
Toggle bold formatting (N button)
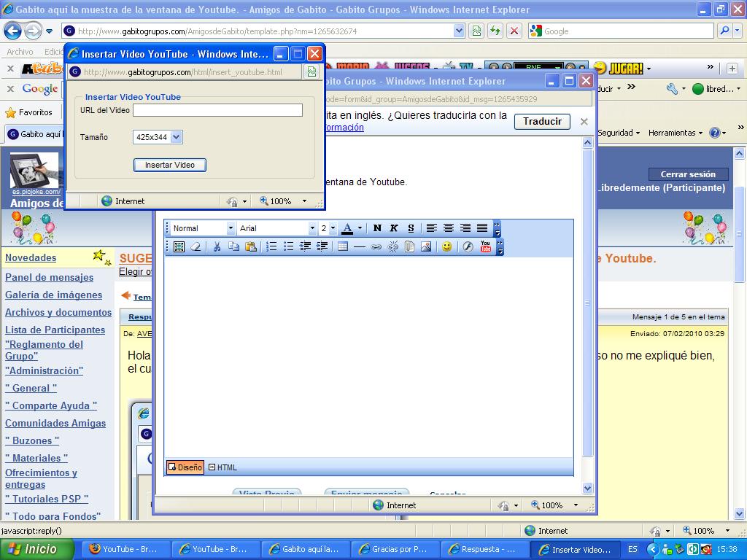pyautogui.click(x=377, y=228)
